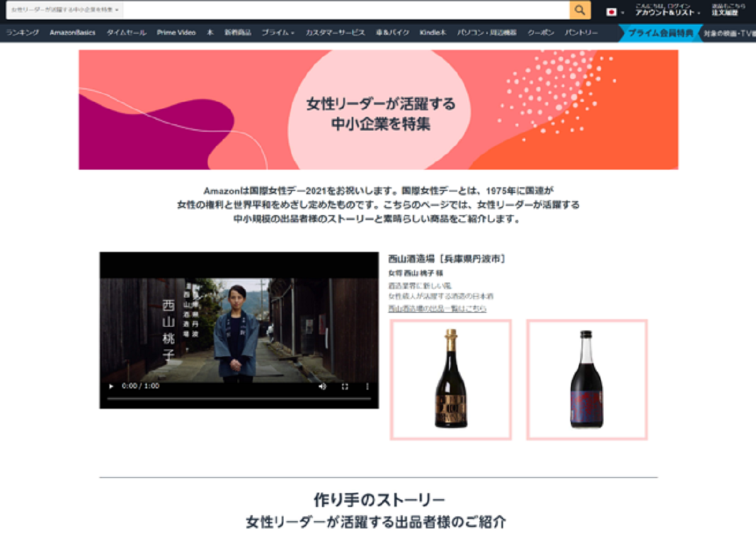Open the gold-label sake bottle product
The height and width of the screenshot is (541, 756).
450,380
